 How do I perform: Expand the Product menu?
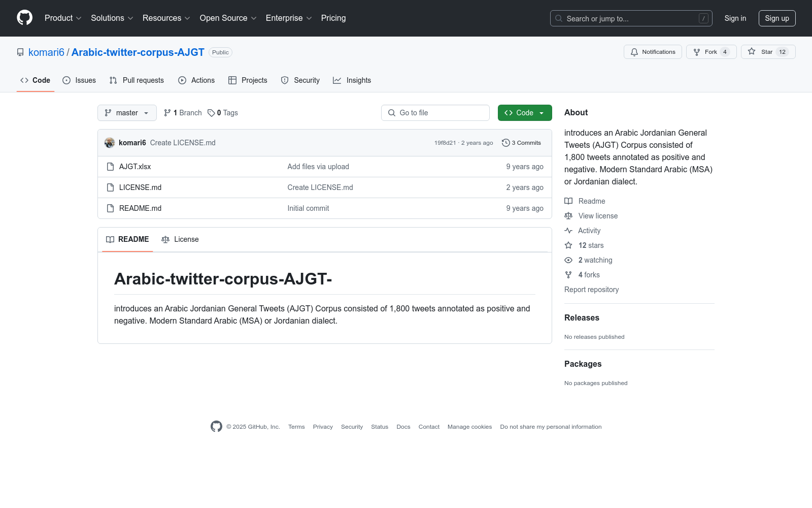pos(63,18)
